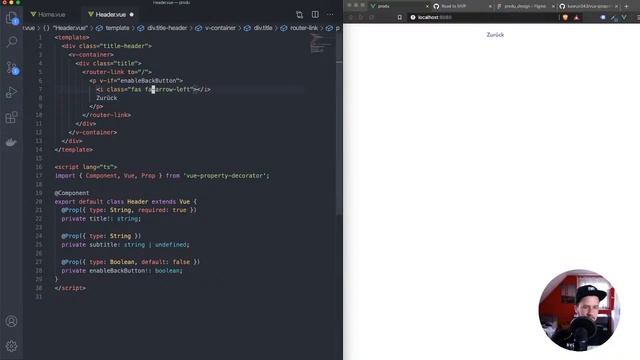Open the Docker view in activity bar
The height and width of the screenshot is (360, 640).
(11, 142)
